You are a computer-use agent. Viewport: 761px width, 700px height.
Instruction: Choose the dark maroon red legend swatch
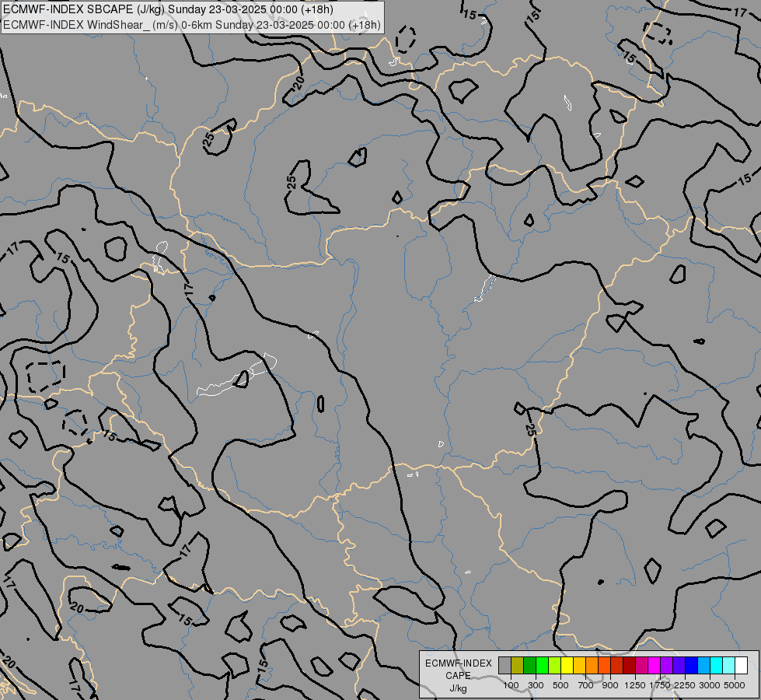[x=629, y=665]
